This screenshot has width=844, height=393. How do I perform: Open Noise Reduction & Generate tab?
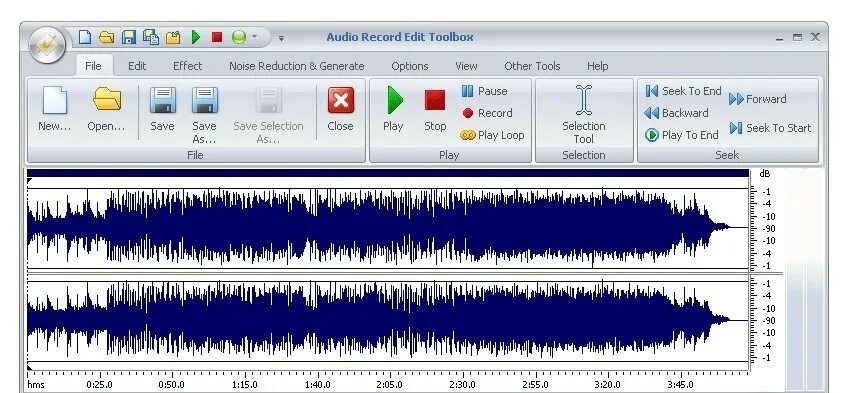tap(297, 66)
